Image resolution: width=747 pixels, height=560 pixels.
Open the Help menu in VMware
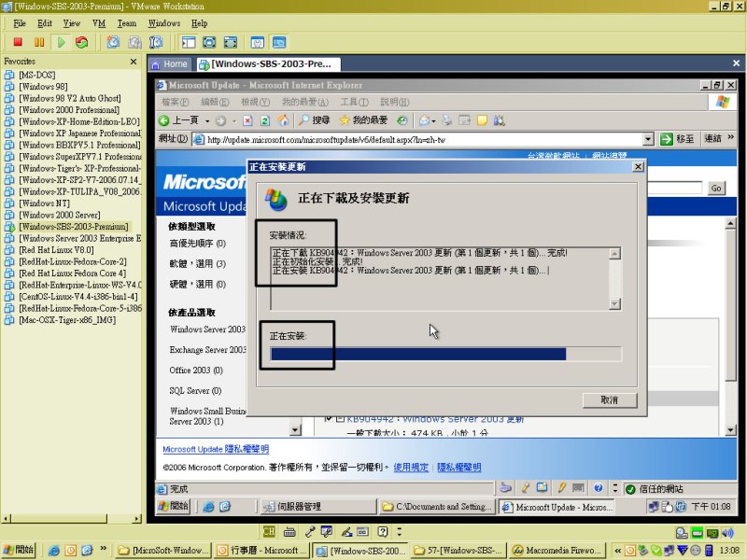click(199, 23)
